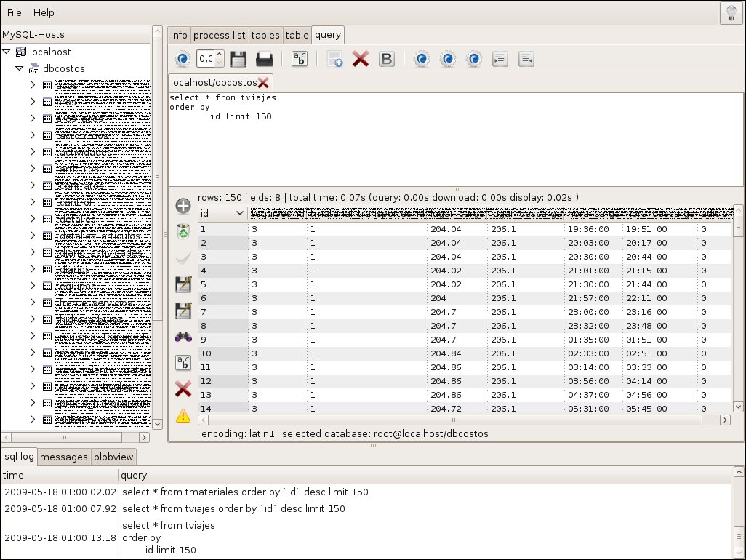Select the query tab
This screenshot has height=560, width=746.
[x=328, y=35]
